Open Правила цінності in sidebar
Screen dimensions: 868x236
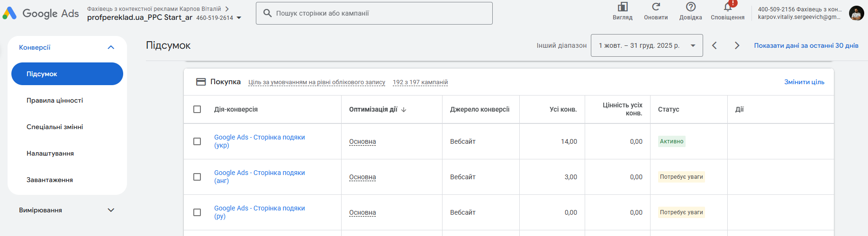point(55,100)
